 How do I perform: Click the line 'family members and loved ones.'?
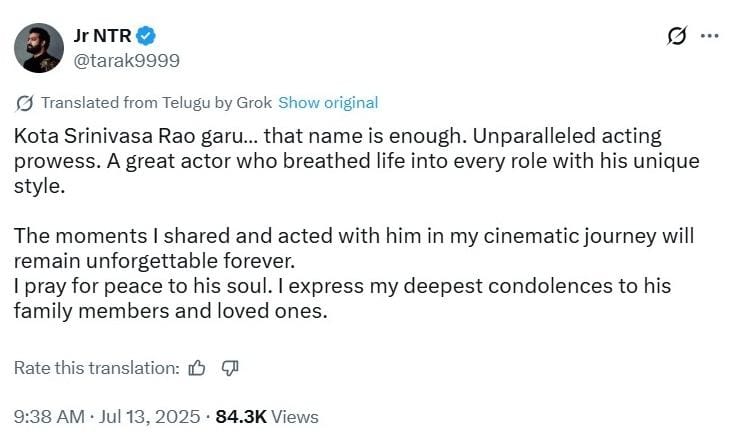(171, 311)
